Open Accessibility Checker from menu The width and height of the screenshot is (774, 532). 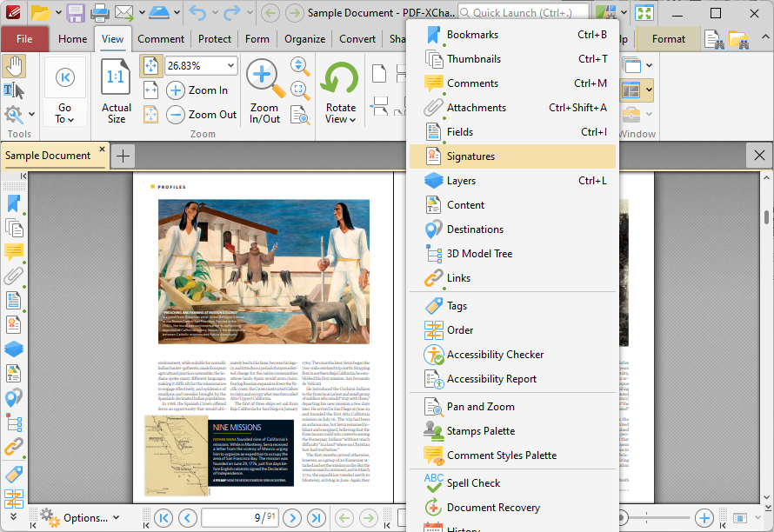[x=512, y=355]
